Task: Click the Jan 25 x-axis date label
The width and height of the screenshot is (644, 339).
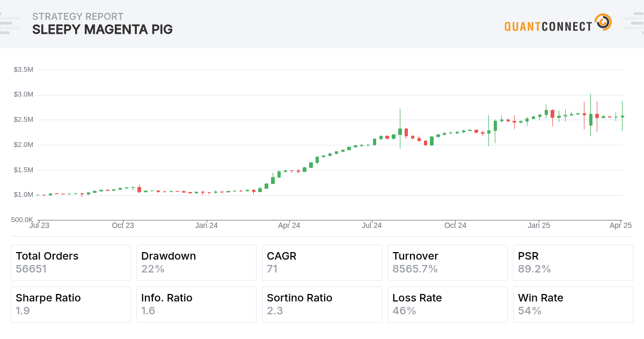Action: 539,225
